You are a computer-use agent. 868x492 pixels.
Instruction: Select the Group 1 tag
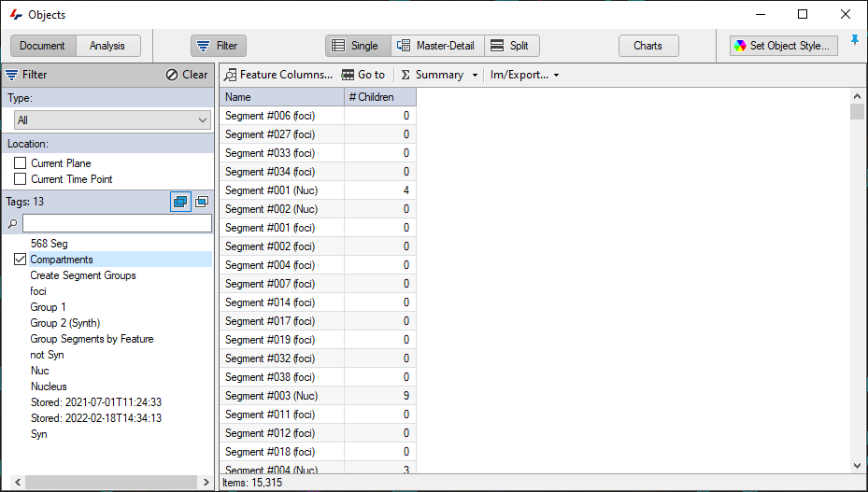click(x=49, y=307)
